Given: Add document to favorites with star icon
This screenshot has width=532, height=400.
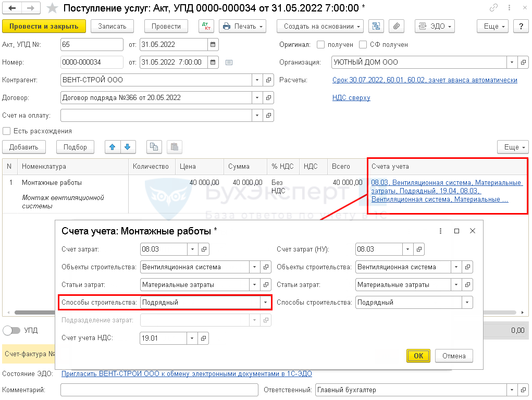Looking at the screenshot, I should [52, 8].
